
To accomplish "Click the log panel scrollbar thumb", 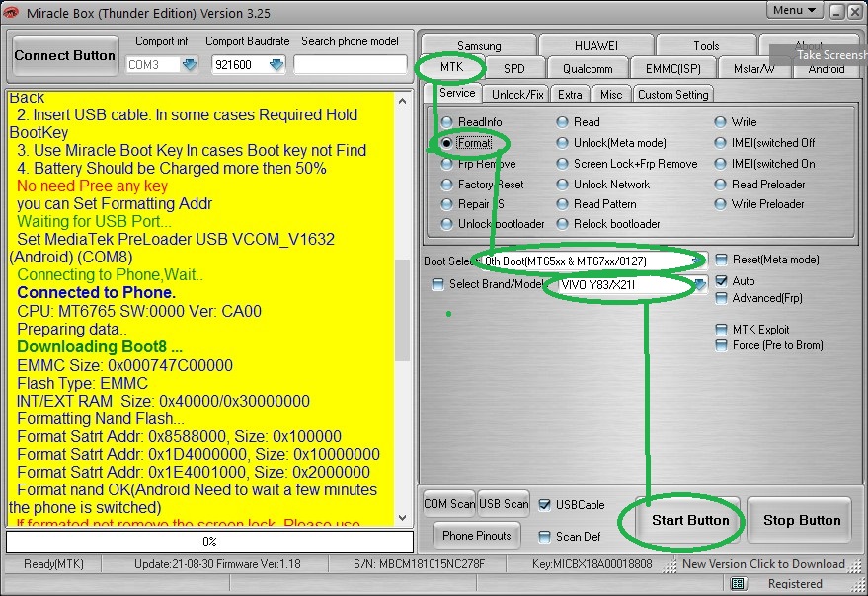I will (x=403, y=310).
